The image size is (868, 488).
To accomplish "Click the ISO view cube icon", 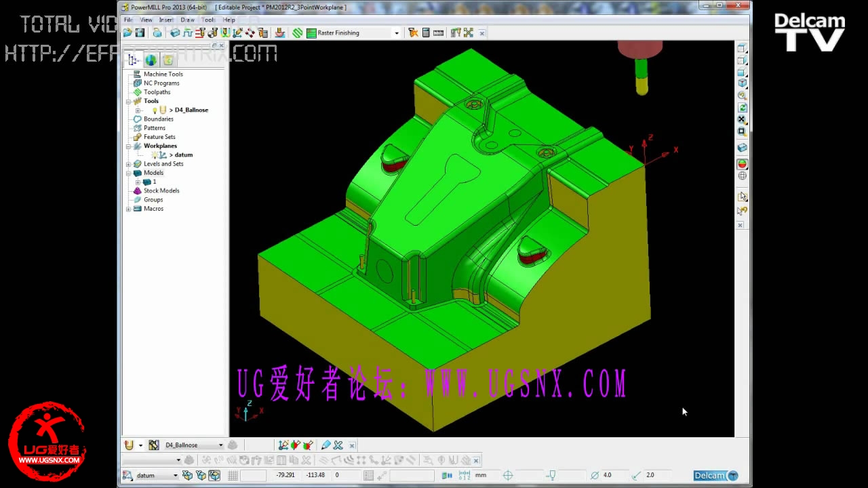I will point(742,83).
